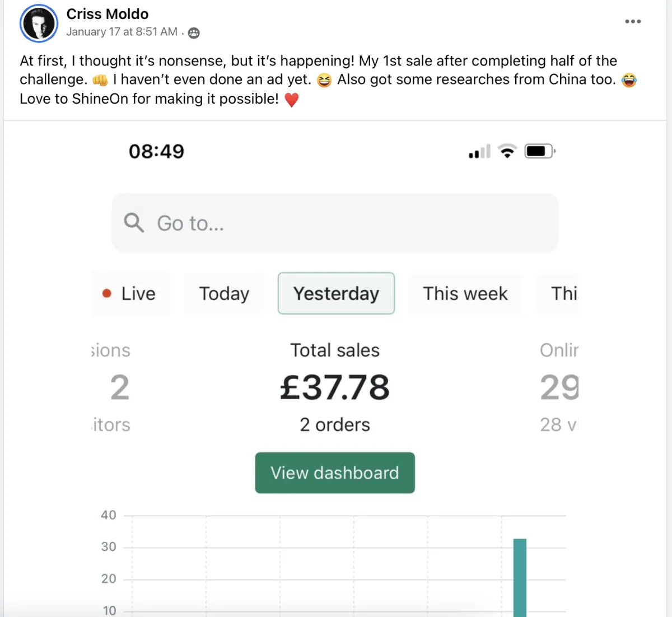The width and height of the screenshot is (672, 617).
Task: Click the post audience privacy icon
Action: 194,33
